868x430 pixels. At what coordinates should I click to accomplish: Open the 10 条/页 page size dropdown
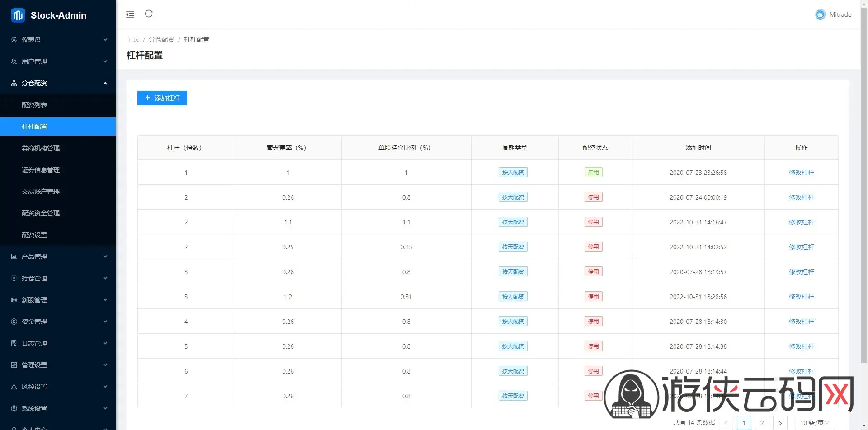coord(815,423)
